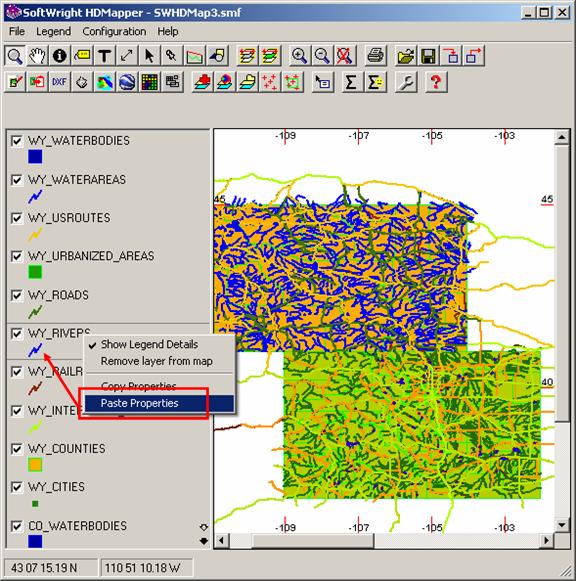Click the export red arrow out of box icon

coord(474,56)
